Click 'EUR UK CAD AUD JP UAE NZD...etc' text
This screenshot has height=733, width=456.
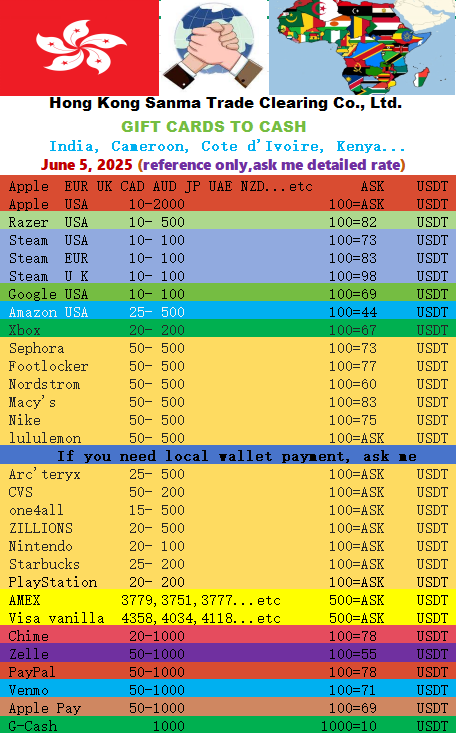pyautogui.click(x=188, y=186)
